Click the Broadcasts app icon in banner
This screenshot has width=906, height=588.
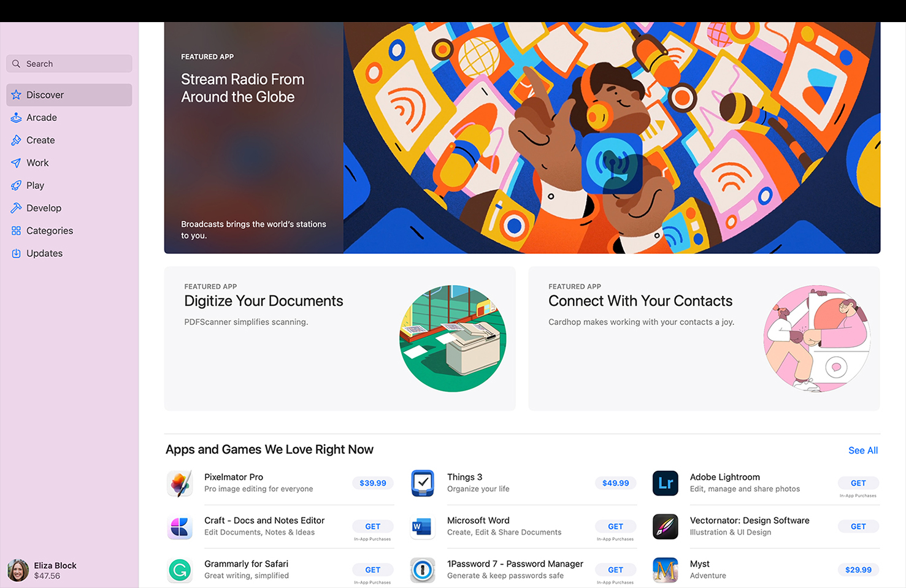612,163
